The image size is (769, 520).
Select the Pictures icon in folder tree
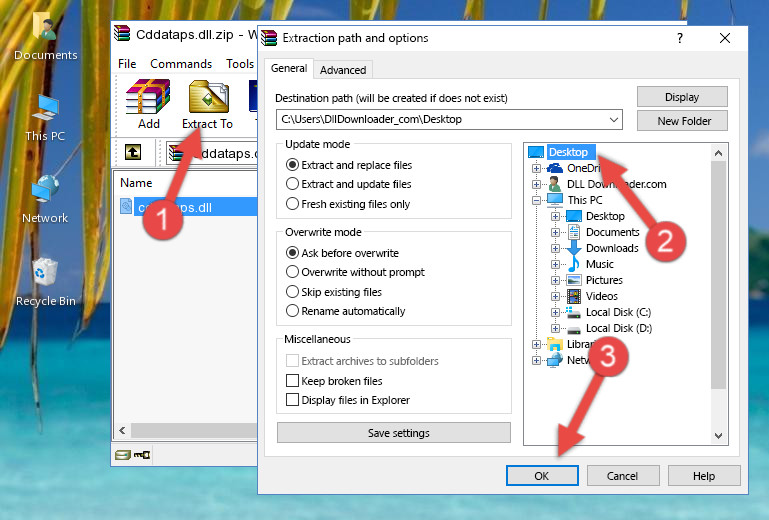point(574,280)
